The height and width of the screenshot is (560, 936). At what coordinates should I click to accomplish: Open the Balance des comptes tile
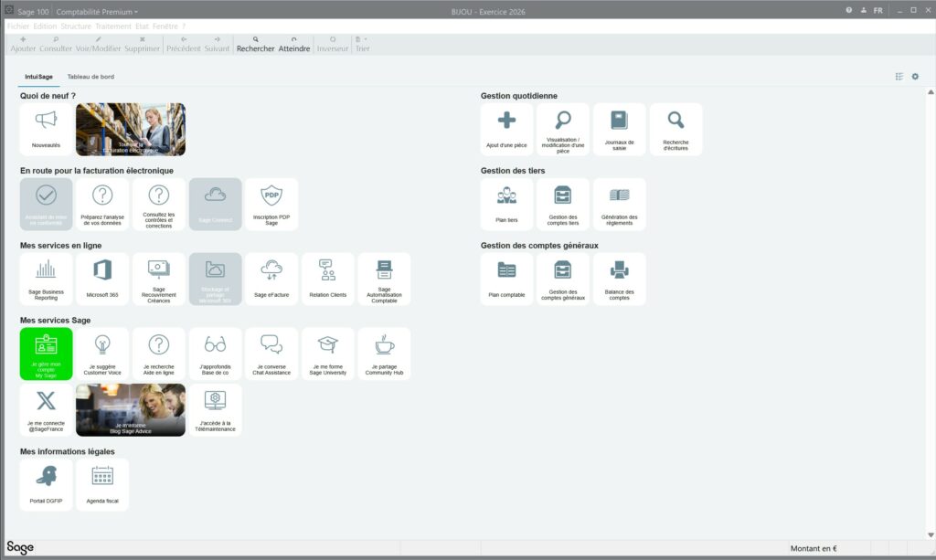click(620, 280)
